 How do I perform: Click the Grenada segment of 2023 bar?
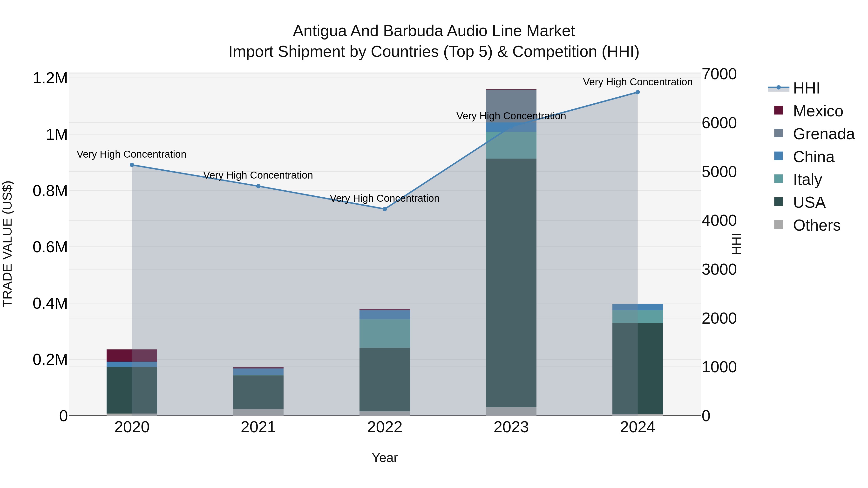(511, 106)
